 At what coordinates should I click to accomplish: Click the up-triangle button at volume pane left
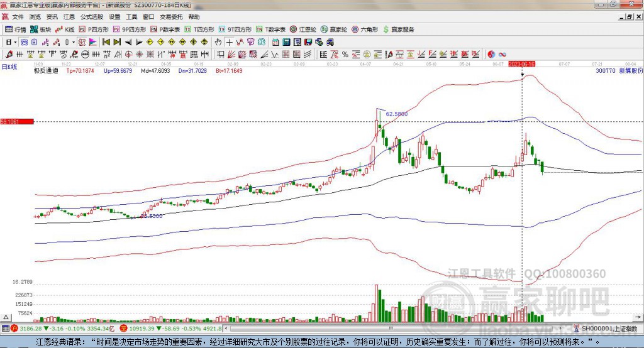point(6,317)
